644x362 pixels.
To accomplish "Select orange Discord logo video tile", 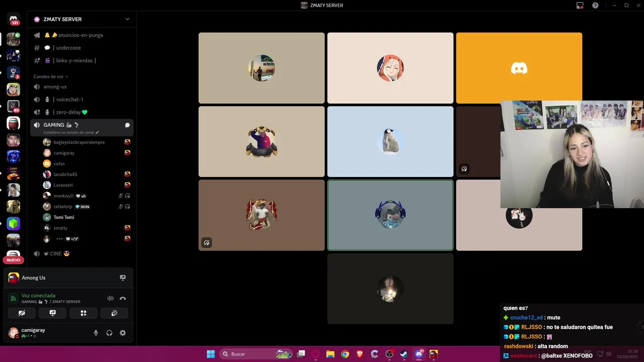I will pyautogui.click(x=519, y=68).
